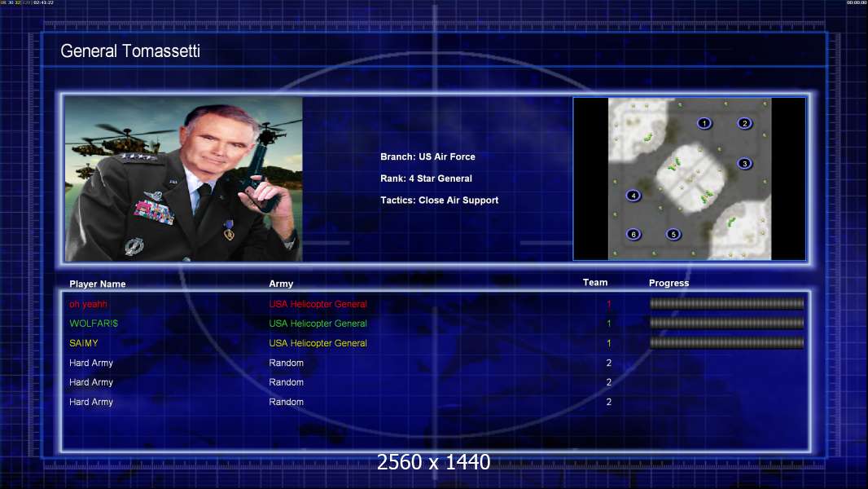Click SAIMY's "USA Helicopter General" army entry
This screenshot has width=868, height=489.
(x=318, y=343)
